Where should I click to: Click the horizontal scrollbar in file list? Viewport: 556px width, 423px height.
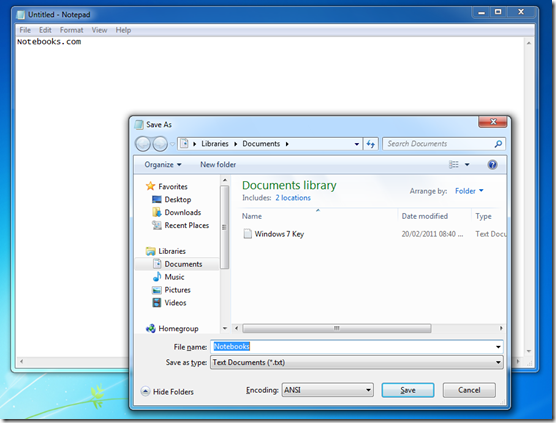point(337,328)
